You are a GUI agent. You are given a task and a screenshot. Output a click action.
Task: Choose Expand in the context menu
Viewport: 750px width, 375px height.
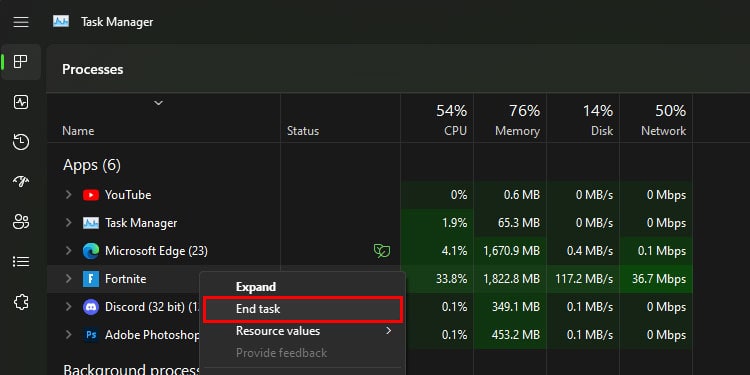[x=302, y=287]
